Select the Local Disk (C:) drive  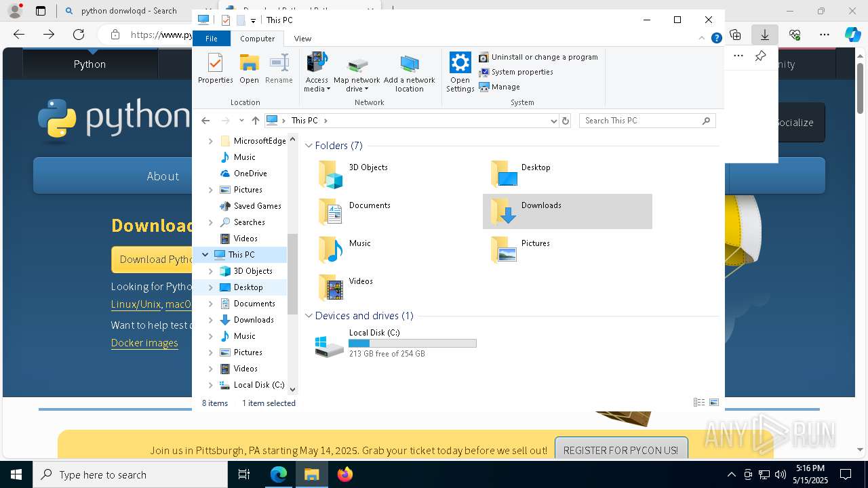click(395, 345)
